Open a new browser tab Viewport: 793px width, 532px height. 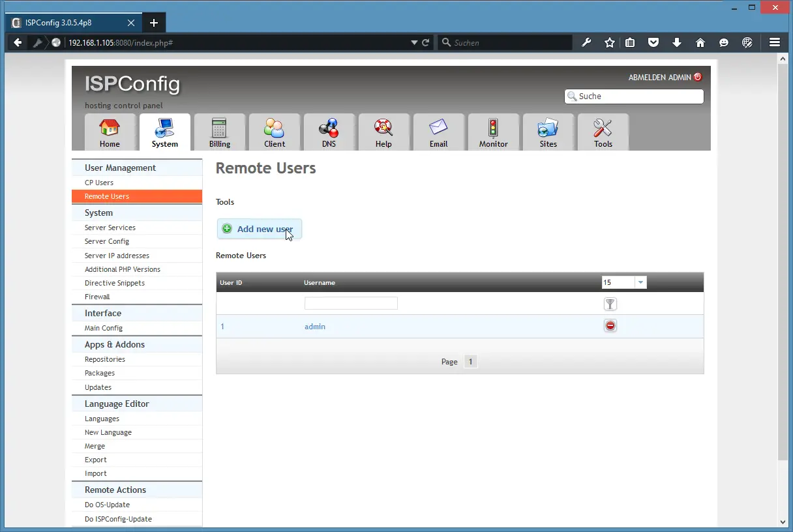(x=154, y=23)
